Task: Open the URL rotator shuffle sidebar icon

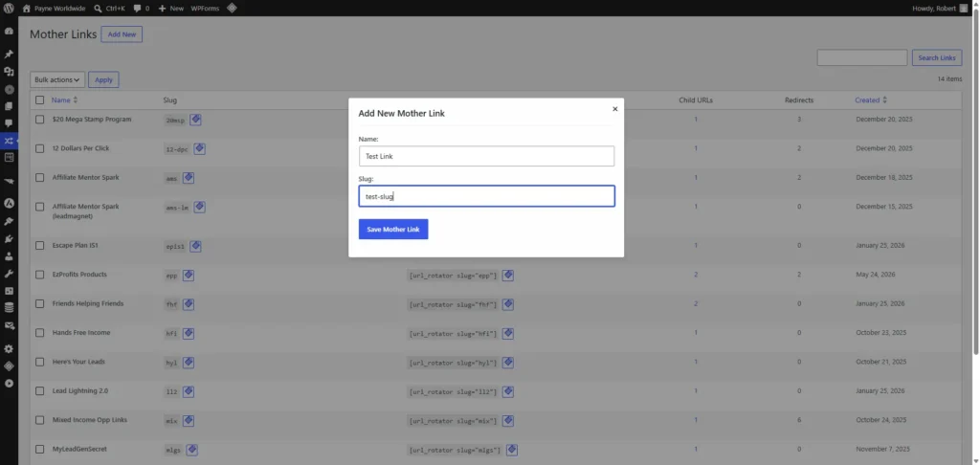Action: [9, 141]
